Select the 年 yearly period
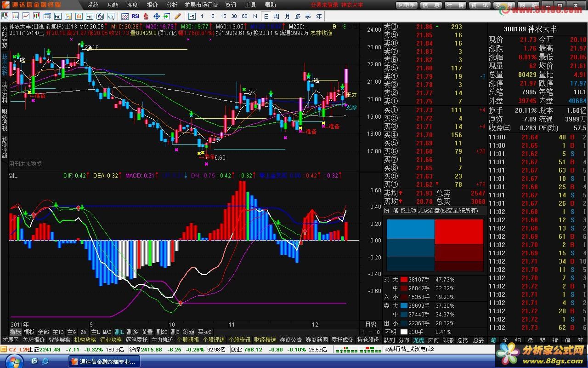This screenshot has height=368, width=588. pyautogui.click(x=319, y=16)
